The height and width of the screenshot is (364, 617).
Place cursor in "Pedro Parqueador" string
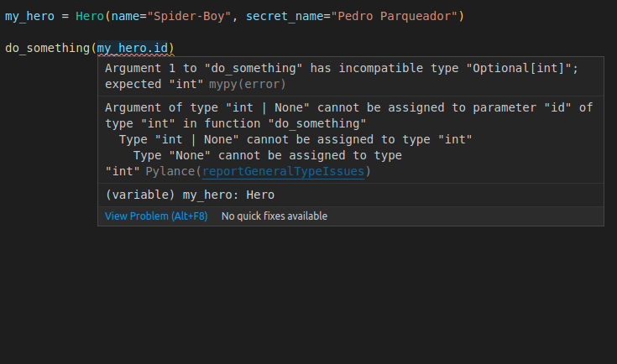tap(395, 16)
